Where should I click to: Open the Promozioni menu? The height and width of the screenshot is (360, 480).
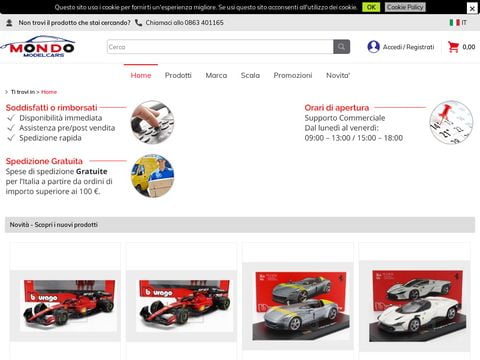click(293, 75)
